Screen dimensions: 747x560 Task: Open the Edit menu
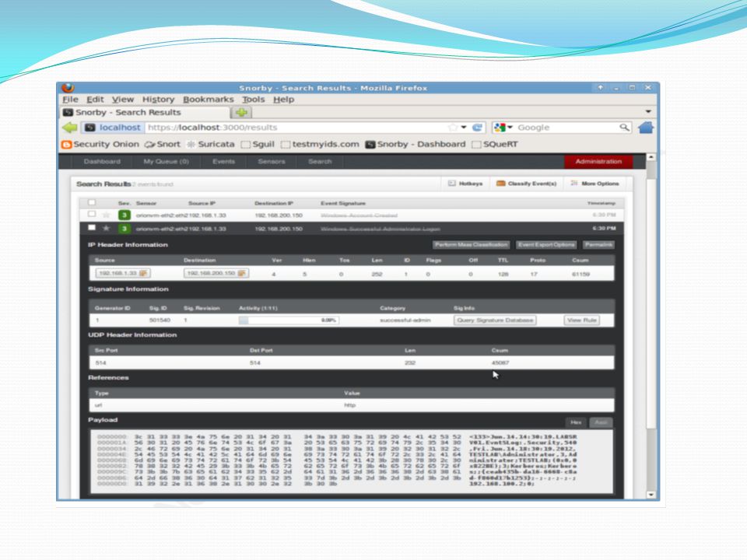pos(95,100)
